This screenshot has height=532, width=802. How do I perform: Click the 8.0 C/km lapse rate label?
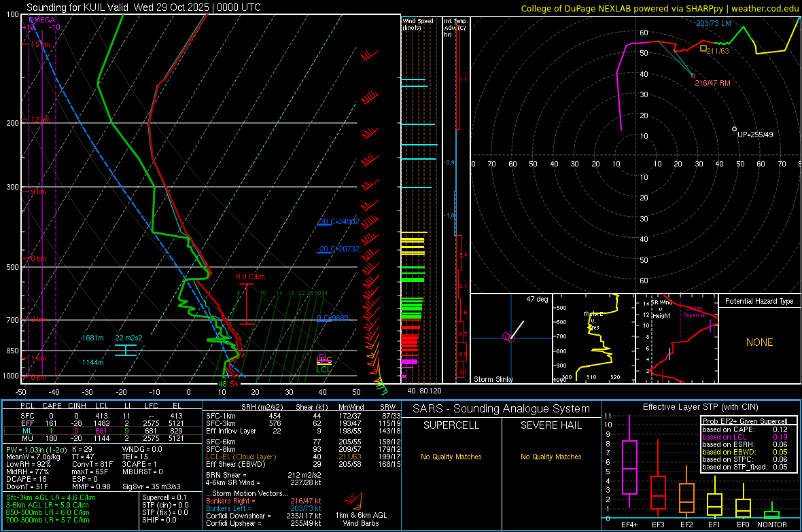250,277
